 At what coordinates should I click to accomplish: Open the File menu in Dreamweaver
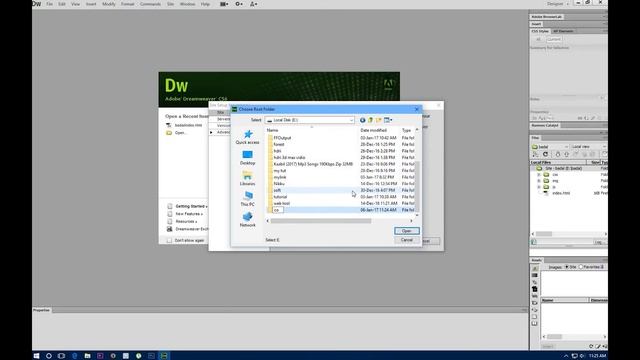(x=49, y=4)
